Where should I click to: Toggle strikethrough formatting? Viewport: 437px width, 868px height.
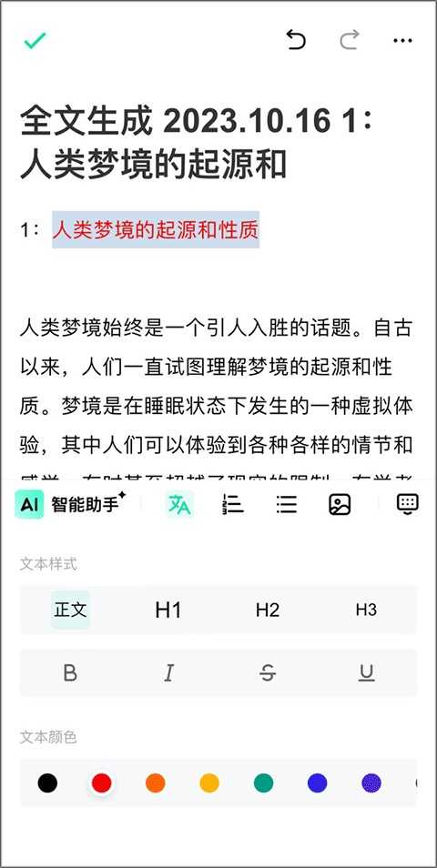coord(268,673)
